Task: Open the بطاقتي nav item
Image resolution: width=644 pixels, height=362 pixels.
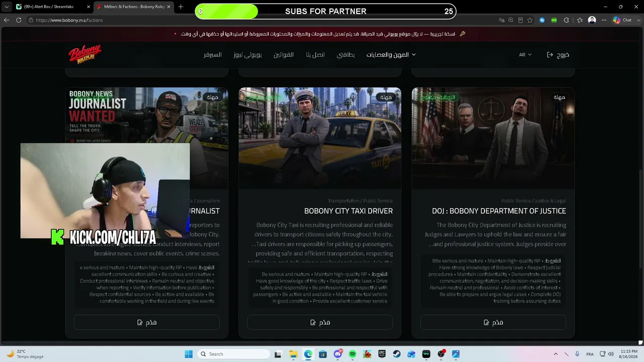Action: pos(346,55)
